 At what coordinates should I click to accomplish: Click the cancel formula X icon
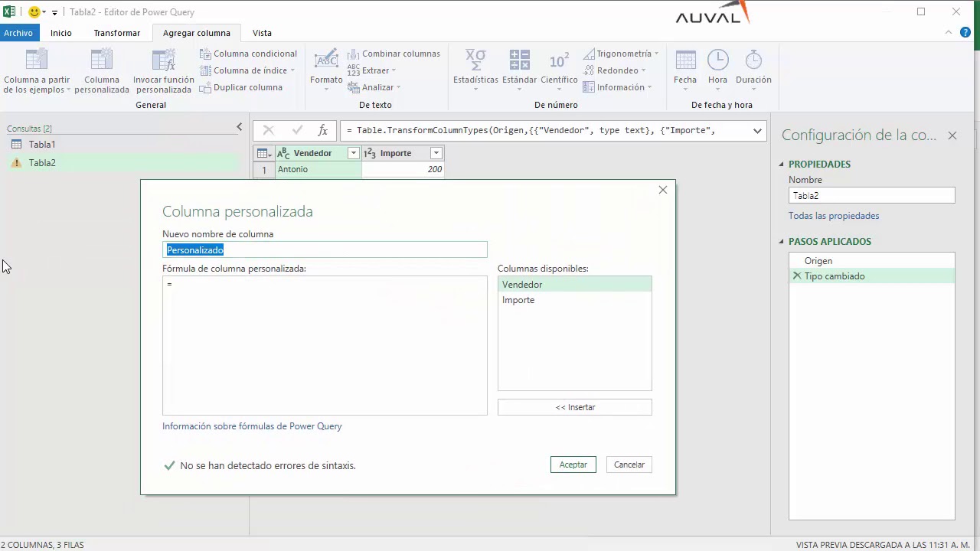coord(268,130)
